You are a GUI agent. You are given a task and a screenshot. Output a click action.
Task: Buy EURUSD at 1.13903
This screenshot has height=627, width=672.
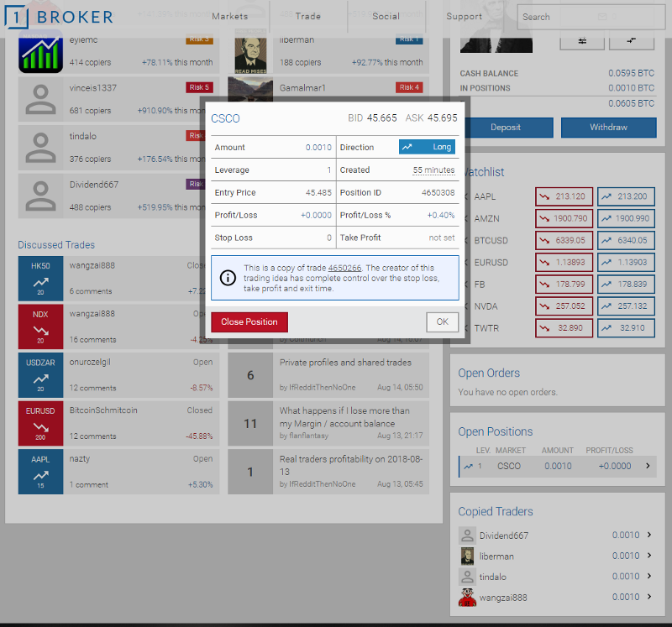coord(626,262)
